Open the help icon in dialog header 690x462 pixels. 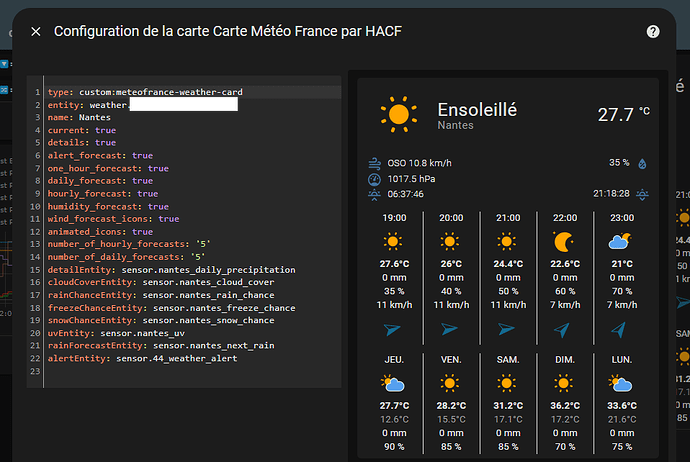tap(653, 32)
